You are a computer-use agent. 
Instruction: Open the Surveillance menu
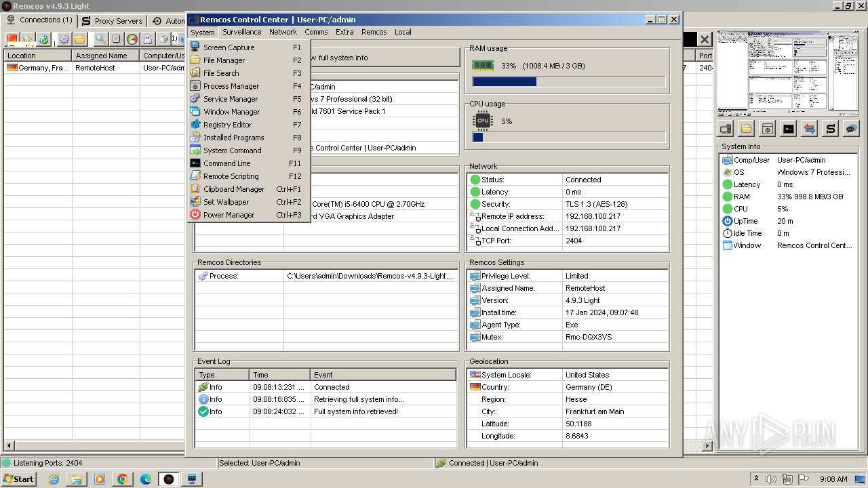(241, 32)
